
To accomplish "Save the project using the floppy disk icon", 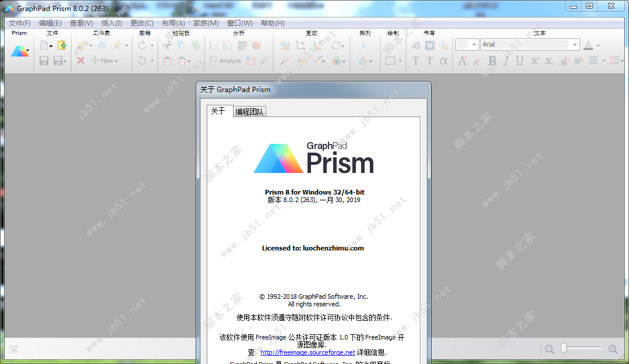I will point(44,61).
